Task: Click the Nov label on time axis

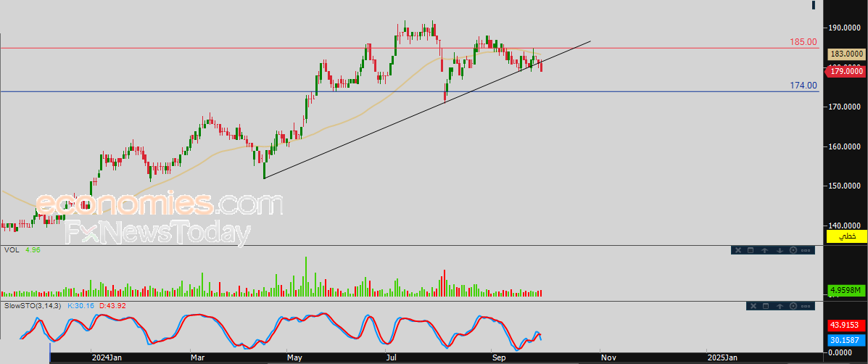Action: click(x=608, y=358)
